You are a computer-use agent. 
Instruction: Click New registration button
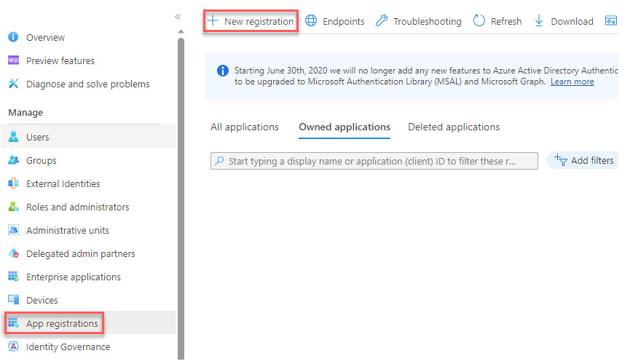(251, 21)
